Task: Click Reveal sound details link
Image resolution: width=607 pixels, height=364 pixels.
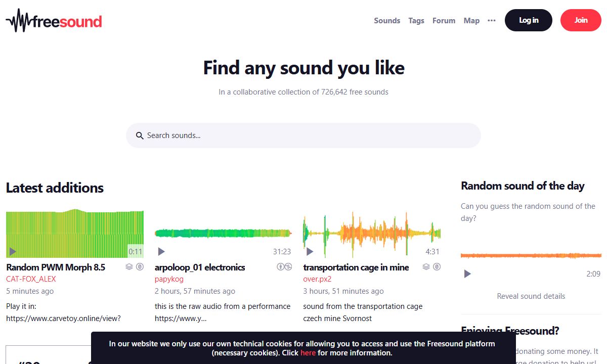Action: 531,296
